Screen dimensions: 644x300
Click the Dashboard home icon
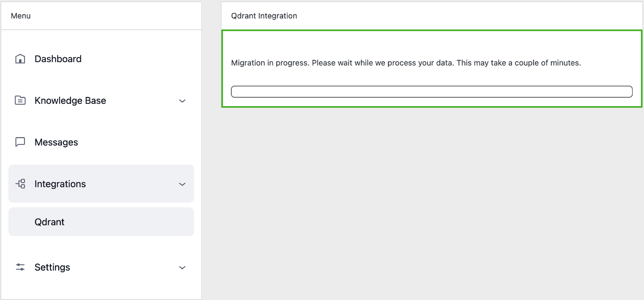(x=20, y=59)
